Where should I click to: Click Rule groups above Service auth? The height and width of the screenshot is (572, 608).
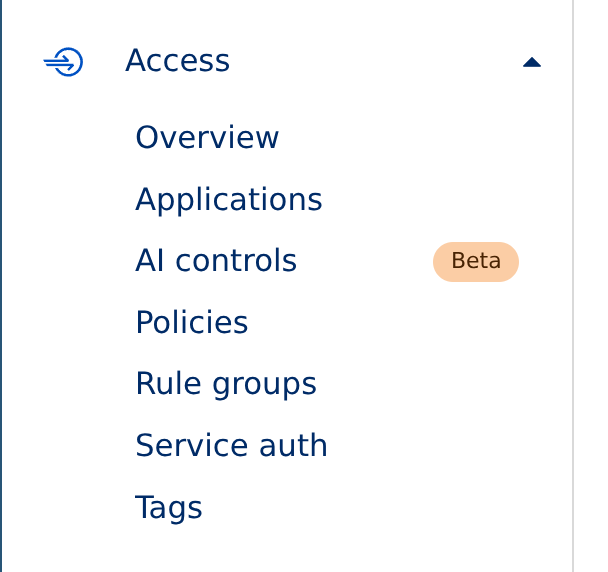tap(225, 384)
